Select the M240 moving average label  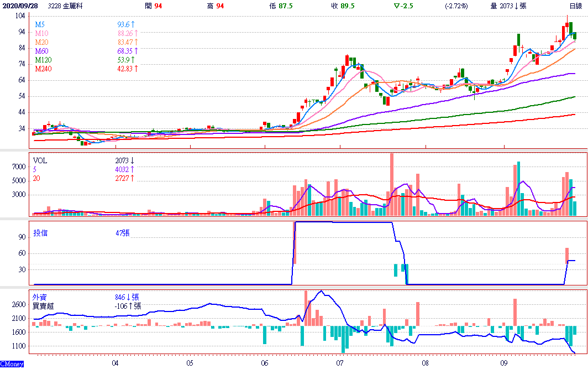click(x=43, y=69)
